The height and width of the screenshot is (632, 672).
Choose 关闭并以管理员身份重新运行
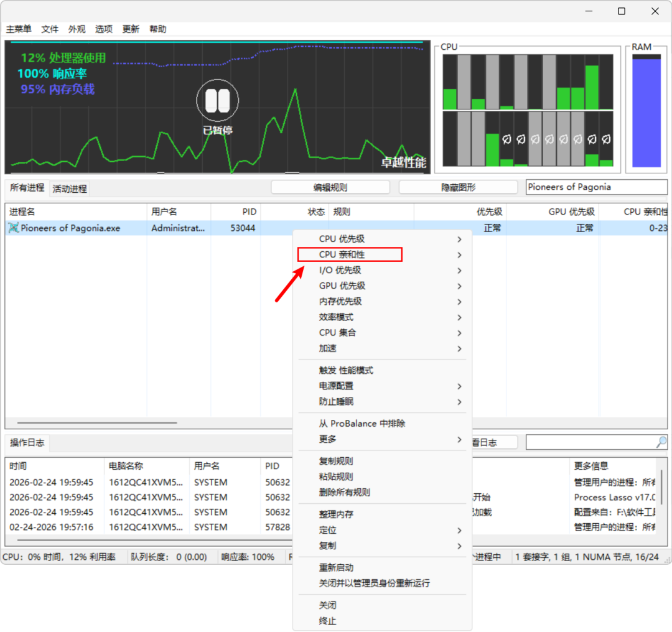(x=382, y=583)
